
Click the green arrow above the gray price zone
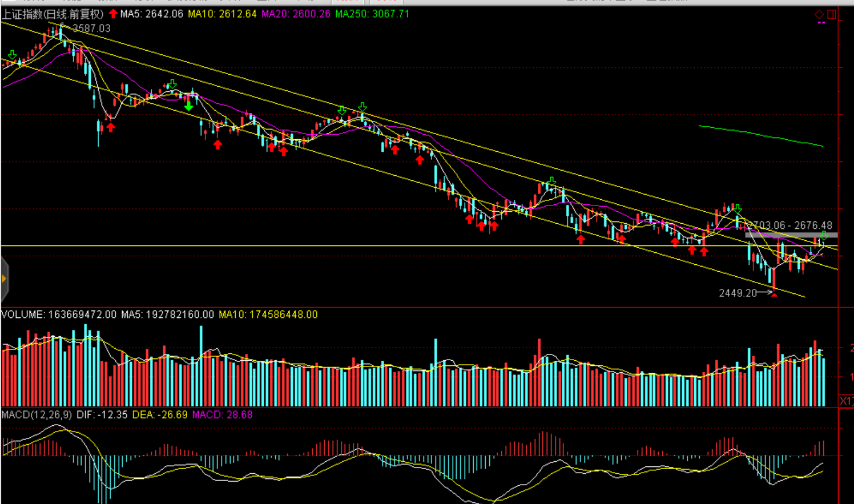pos(824,236)
